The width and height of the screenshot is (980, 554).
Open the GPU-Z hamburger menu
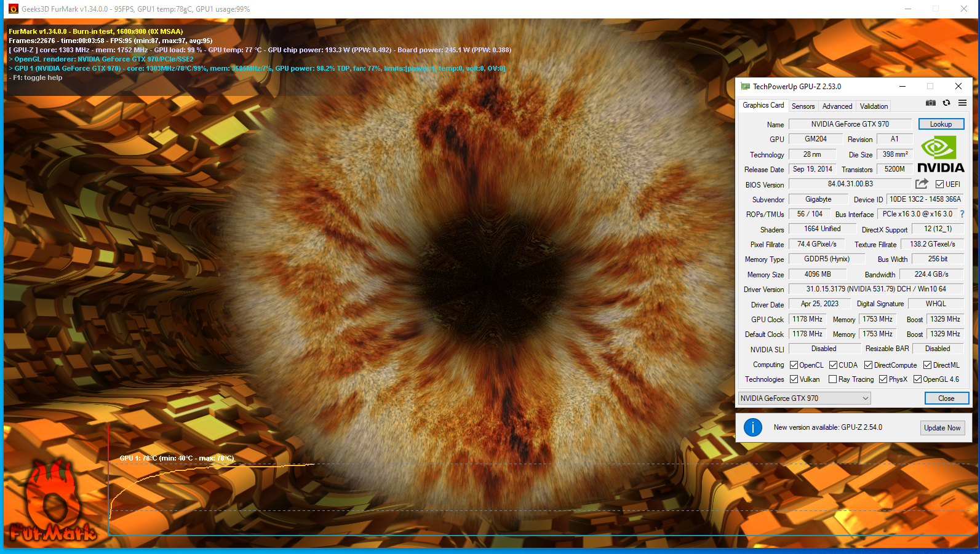tap(962, 103)
